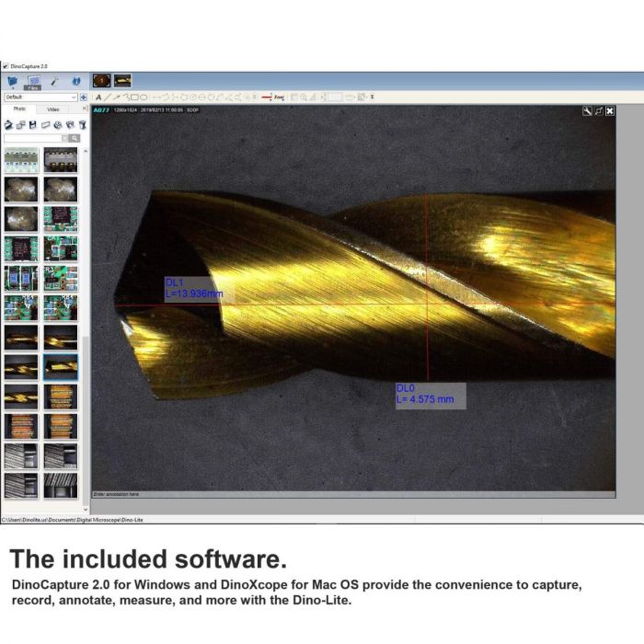Screen dimensions: 644x644
Task: Click the EDOF tag in the image header
Action: (x=192, y=110)
